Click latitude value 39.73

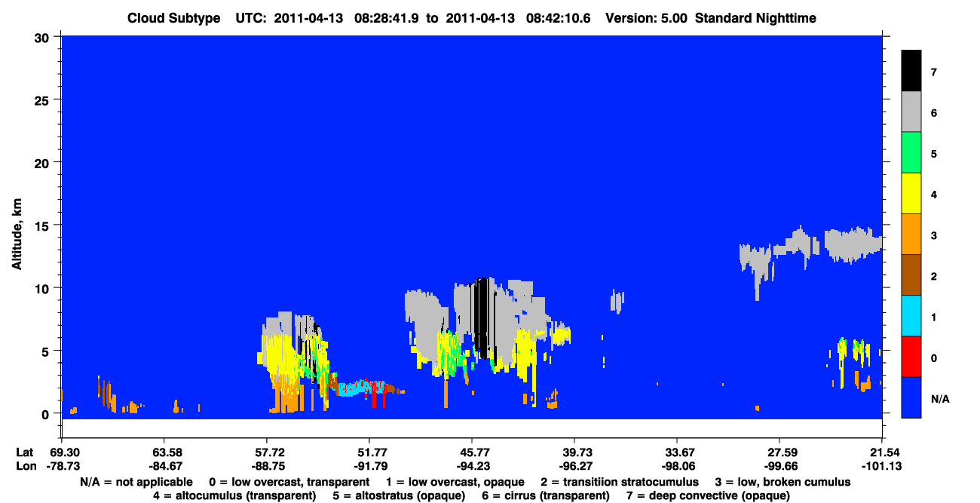pyautogui.click(x=574, y=452)
